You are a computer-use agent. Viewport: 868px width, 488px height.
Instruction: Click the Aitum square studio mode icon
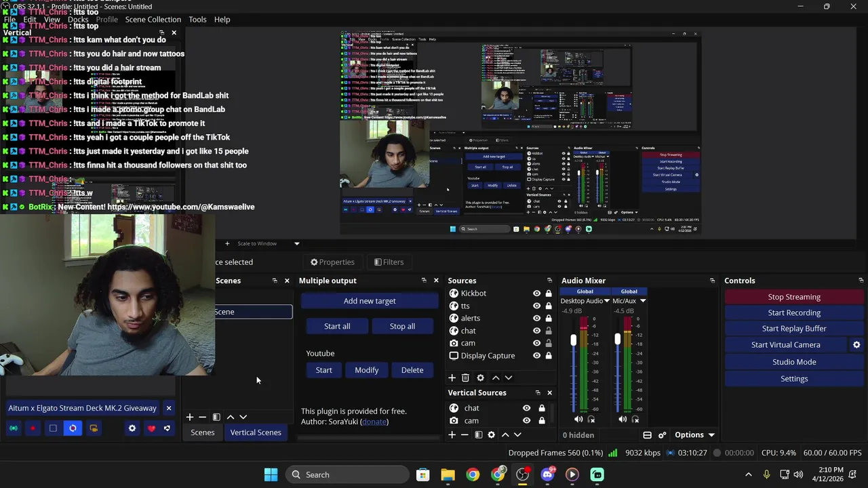(x=53, y=428)
